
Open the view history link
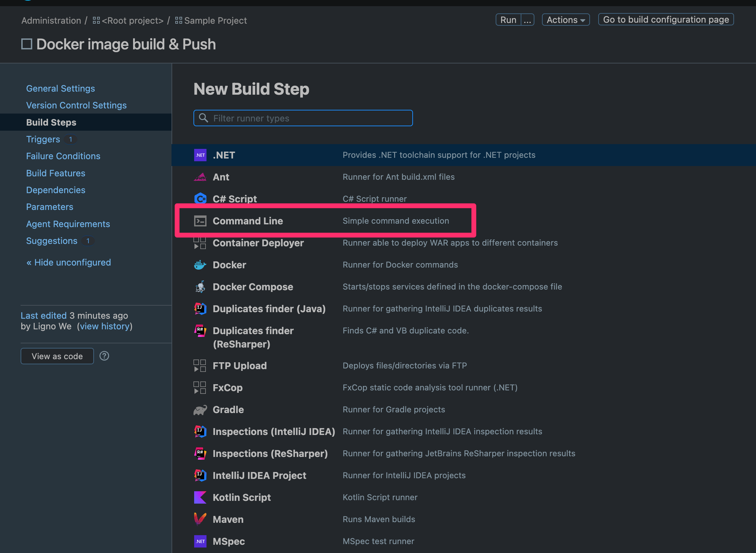click(x=105, y=326)
